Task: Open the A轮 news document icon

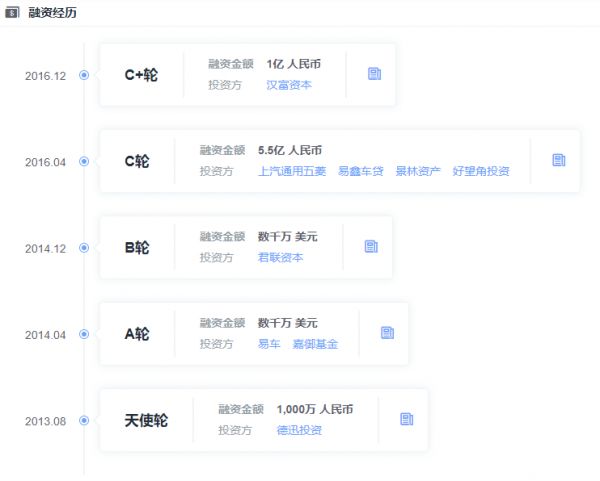Action: coord(387,333)
